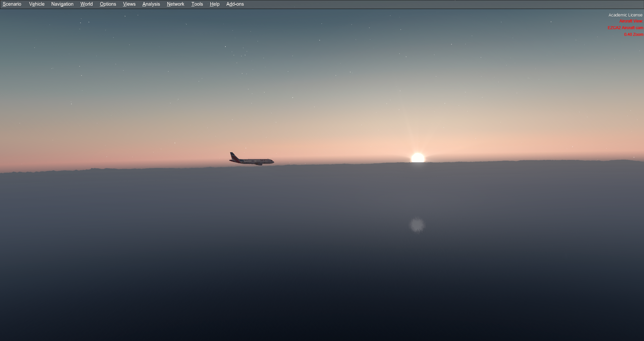Open the World menu

pos(87,4)
